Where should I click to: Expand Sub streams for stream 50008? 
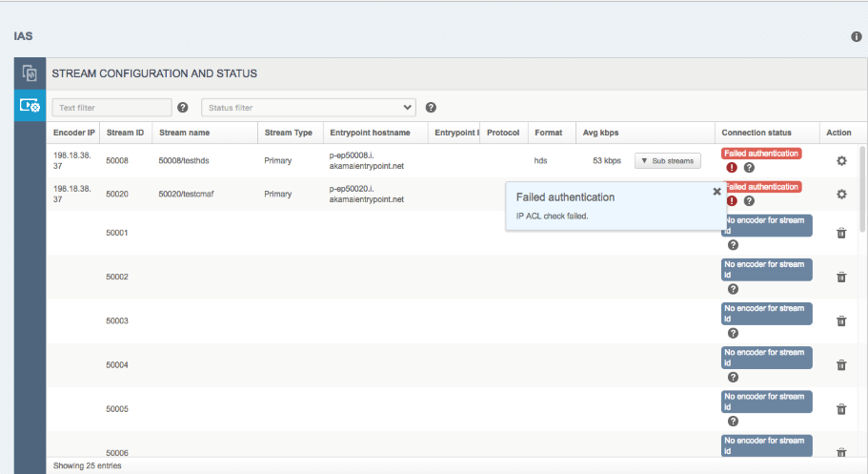pyautogui.click(x=667, y=160)
